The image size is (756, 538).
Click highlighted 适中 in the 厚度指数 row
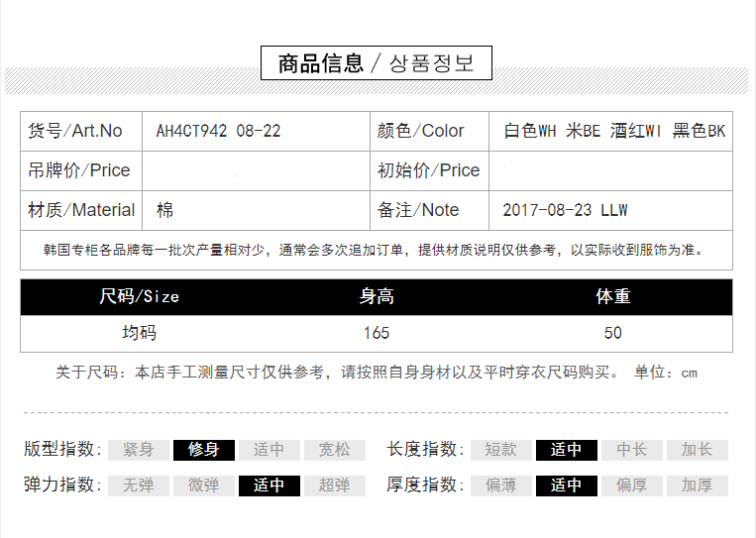pyautogui.click(x=566, y=485)
